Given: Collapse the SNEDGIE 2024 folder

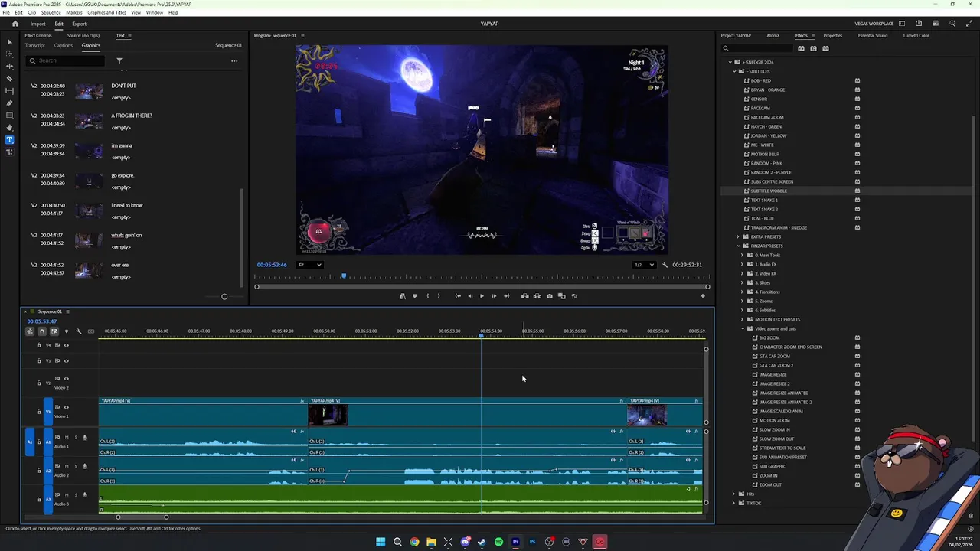Looking at the screenshot, I should tap(730, 62).
